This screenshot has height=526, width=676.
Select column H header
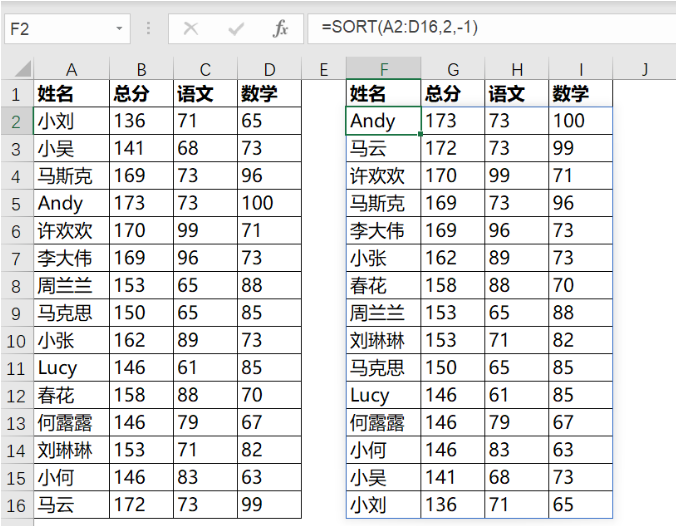pos(516,69)
